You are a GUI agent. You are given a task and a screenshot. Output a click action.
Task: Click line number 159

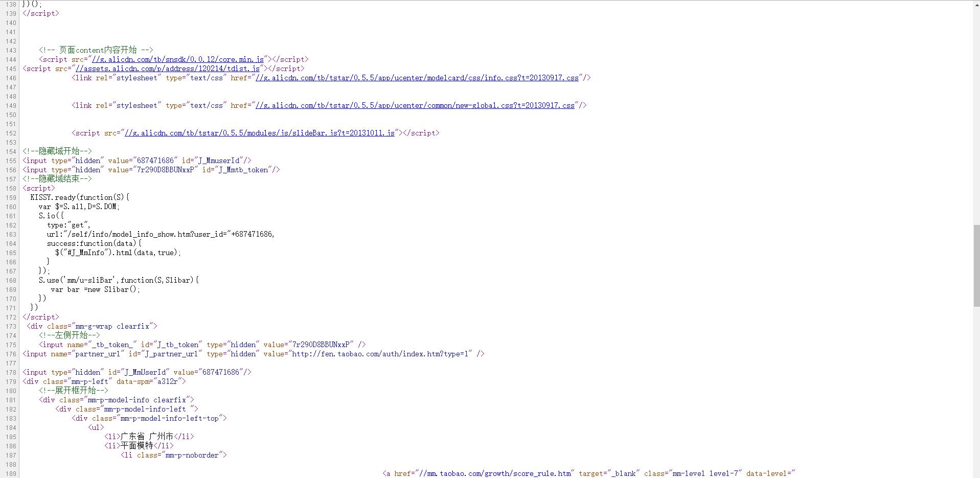11,197
